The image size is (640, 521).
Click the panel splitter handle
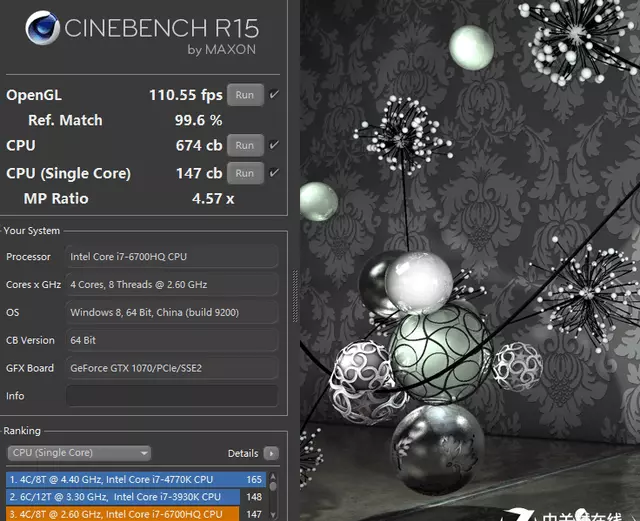295,296
